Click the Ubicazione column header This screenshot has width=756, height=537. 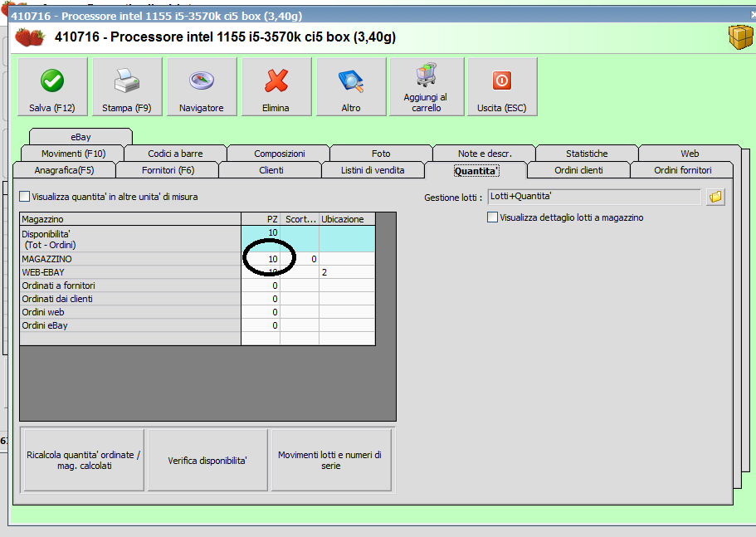[x=347, y=219]
